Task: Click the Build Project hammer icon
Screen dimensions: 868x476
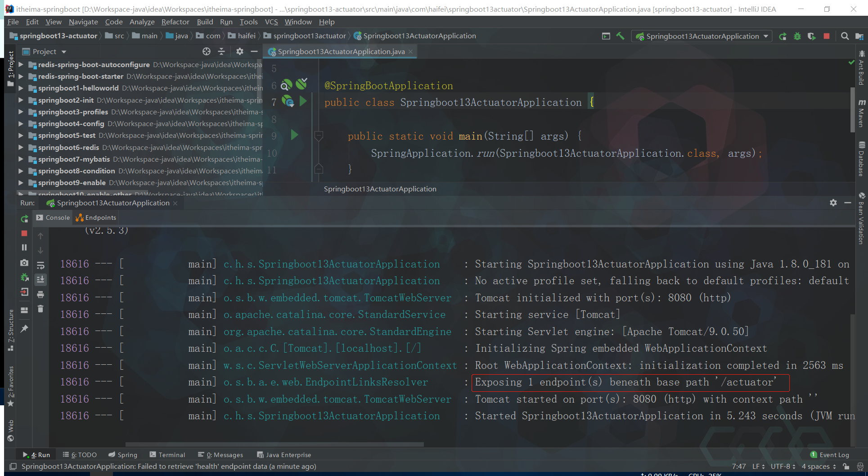Action: (x=620, y=36)
